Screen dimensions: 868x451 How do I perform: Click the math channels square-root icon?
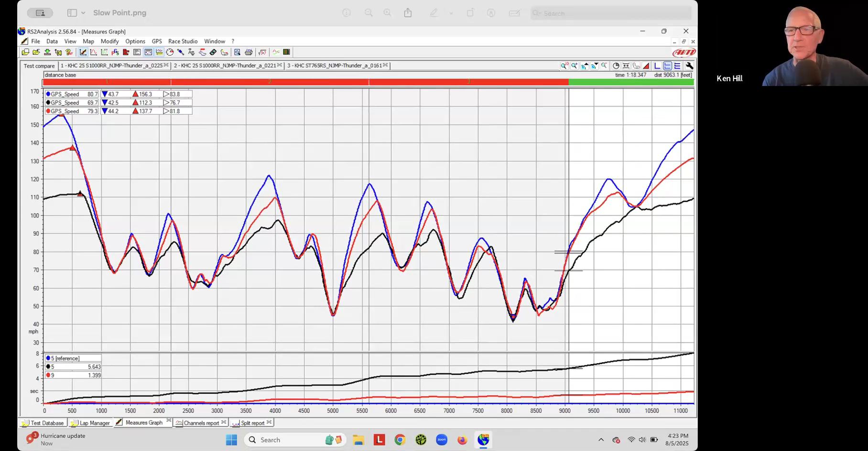tap(262, 52)
